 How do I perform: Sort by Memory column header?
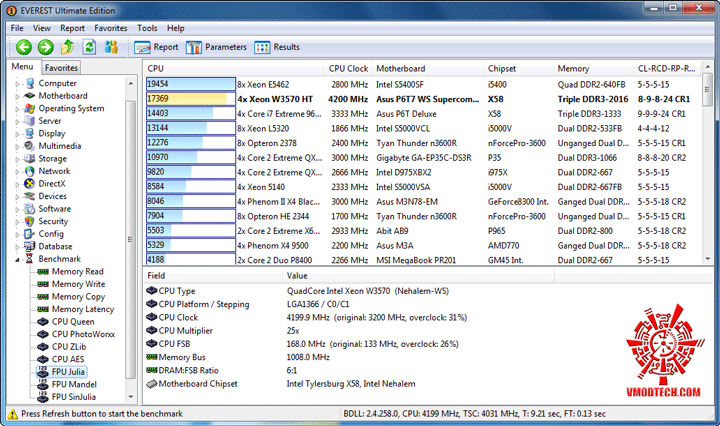click(593, 68)
